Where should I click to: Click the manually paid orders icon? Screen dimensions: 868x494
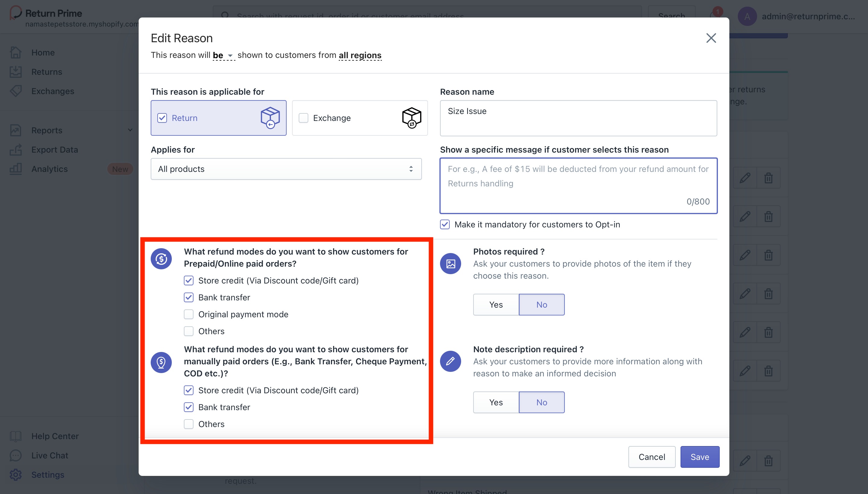point(161,363)
